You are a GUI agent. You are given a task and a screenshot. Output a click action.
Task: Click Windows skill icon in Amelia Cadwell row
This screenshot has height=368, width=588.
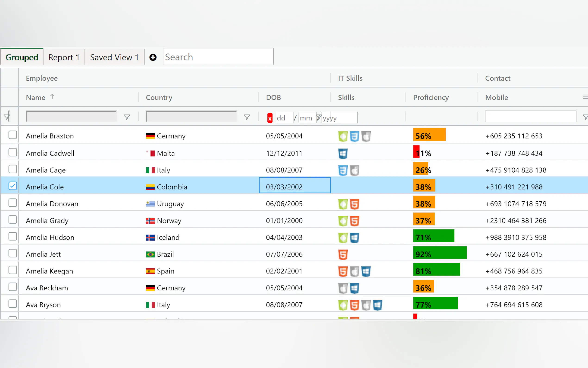[343, 154]
